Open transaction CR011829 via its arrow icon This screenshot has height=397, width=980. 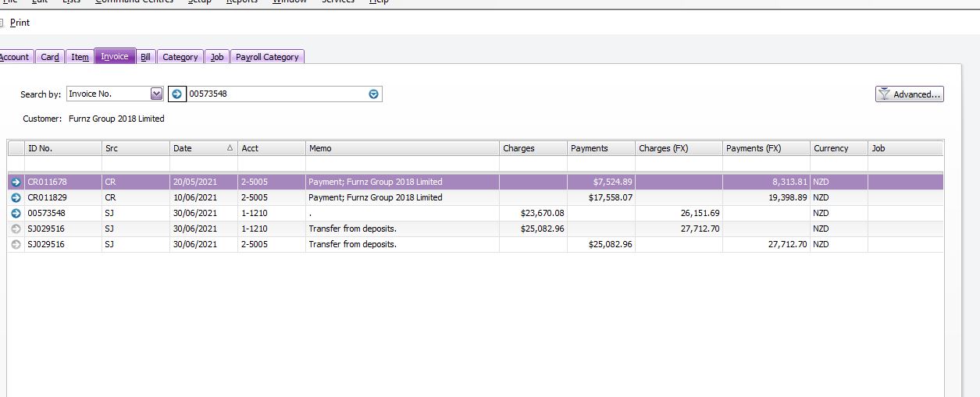pos(16,197)
